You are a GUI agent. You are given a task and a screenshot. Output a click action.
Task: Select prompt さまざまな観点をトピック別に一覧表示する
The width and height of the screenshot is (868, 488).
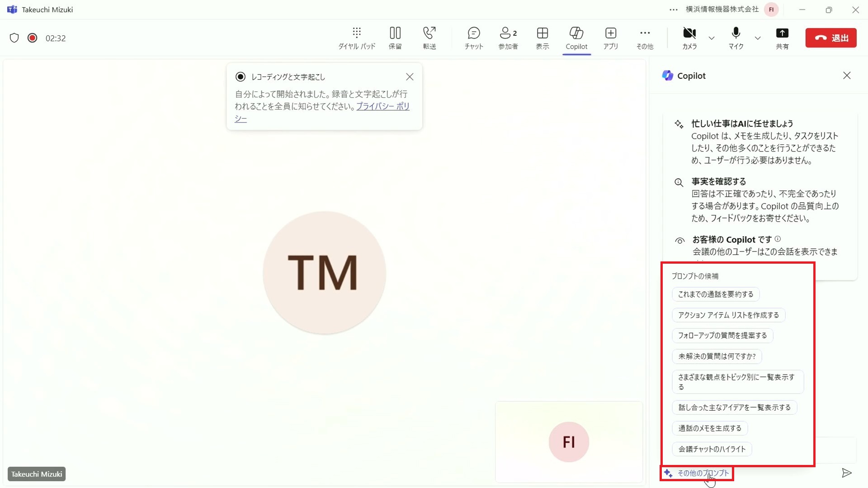(x=738, y=382)
